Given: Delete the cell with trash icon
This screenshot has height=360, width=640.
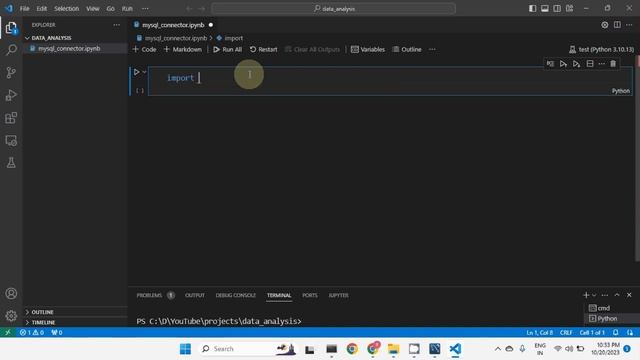Looking at the screenshot, I should click(x=613, y=64).
